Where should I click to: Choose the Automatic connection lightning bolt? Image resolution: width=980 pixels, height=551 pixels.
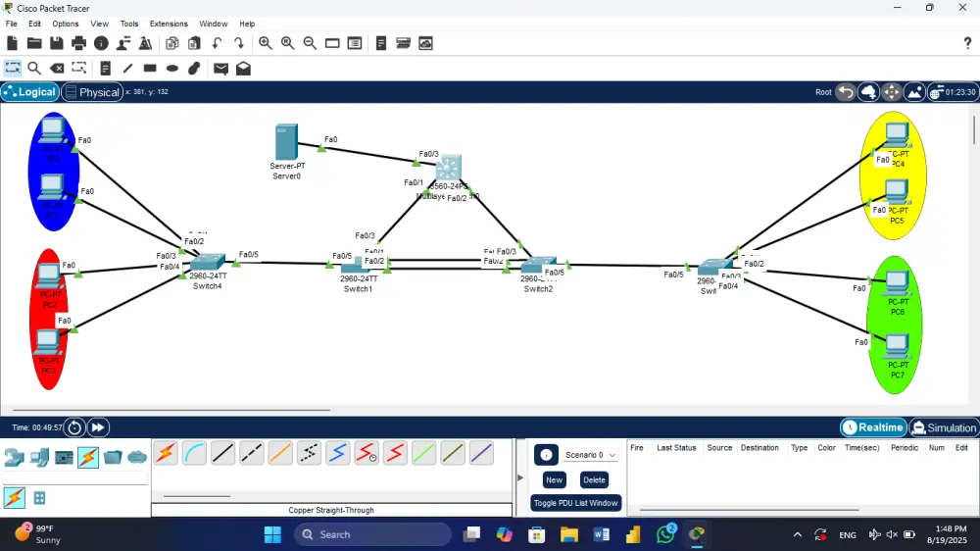pos(166,453)
